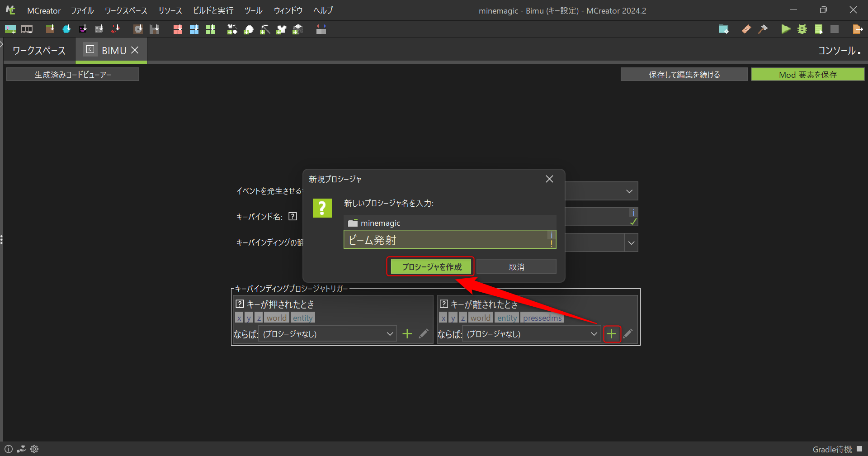
Task: Open the MCreator menu
Action: pos(44,10)
